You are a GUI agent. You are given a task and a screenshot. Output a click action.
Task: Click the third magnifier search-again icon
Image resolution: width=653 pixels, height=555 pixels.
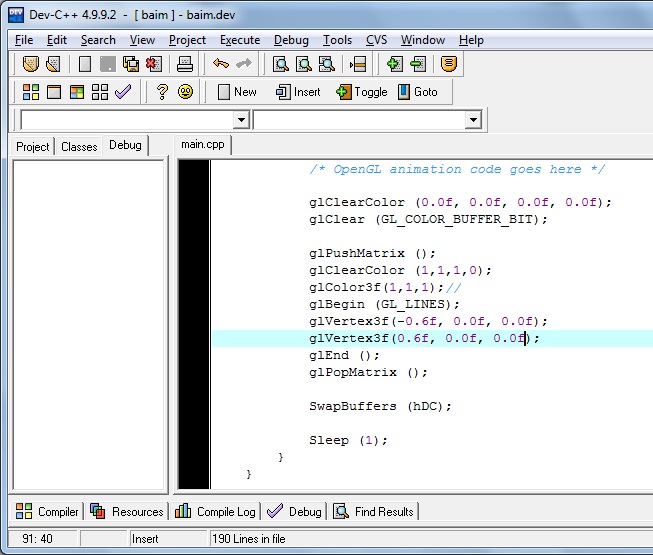(x=326, y=64)
